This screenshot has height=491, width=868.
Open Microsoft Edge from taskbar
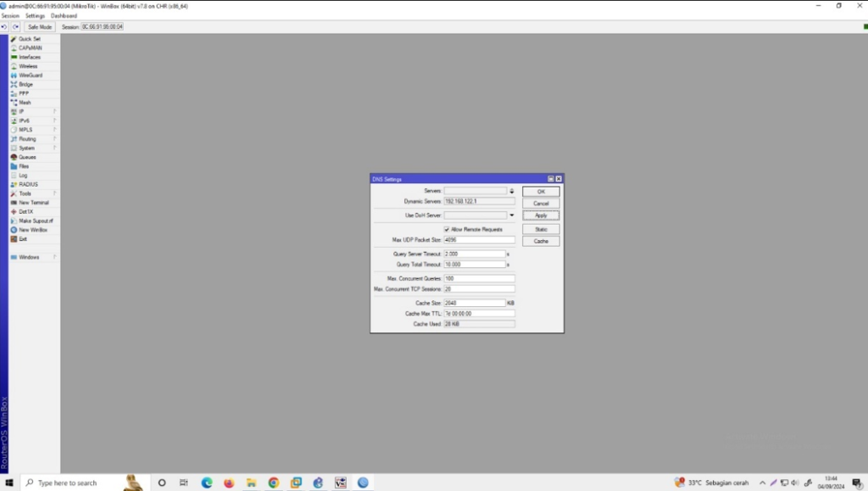tap(207, 483)
